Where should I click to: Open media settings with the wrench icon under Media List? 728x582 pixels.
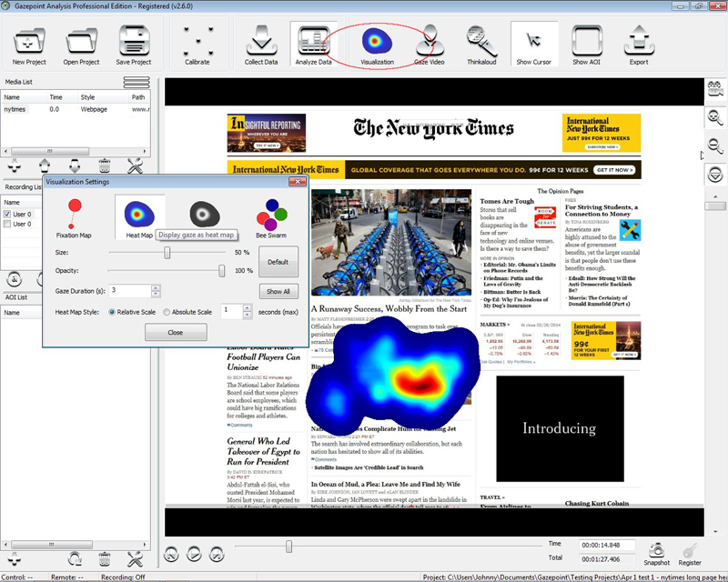click(135, 166)
